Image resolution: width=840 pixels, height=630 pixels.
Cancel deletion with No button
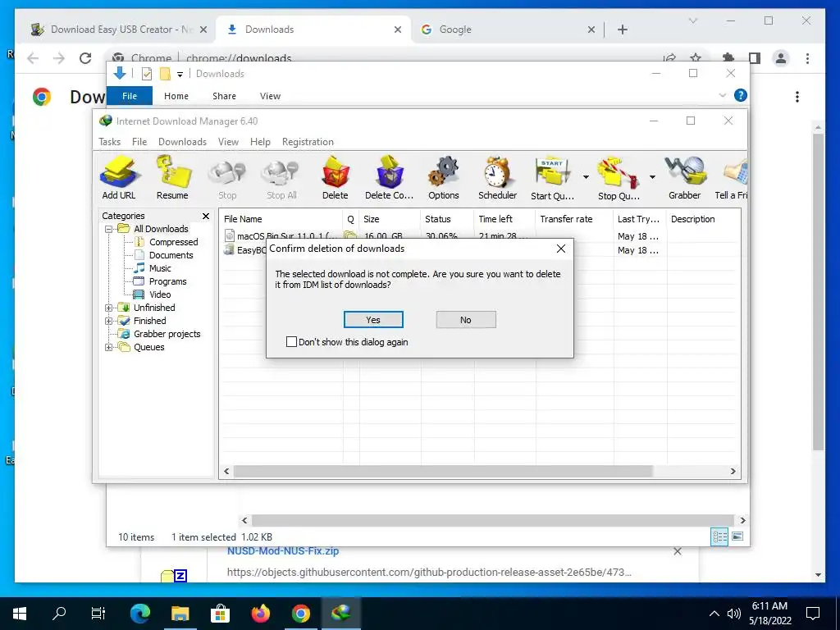click(x=466, y=320)
